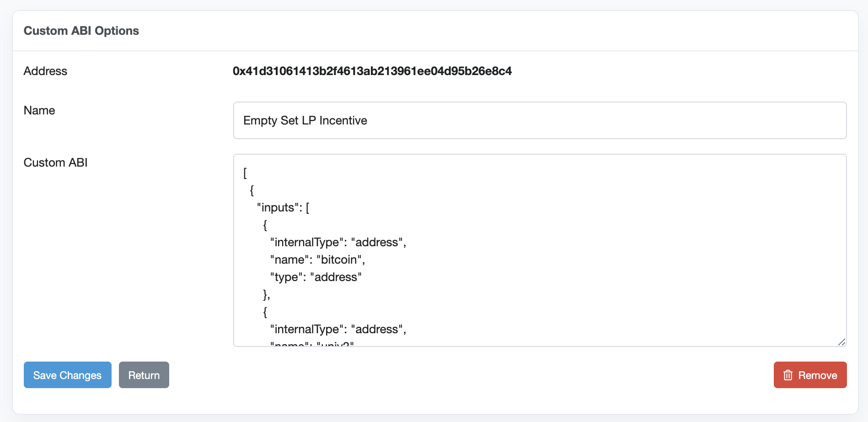Place cursor on the "name": "bitcoin" line
The width and height of the screenshot is (868, 422).
(x=317, y=260)
